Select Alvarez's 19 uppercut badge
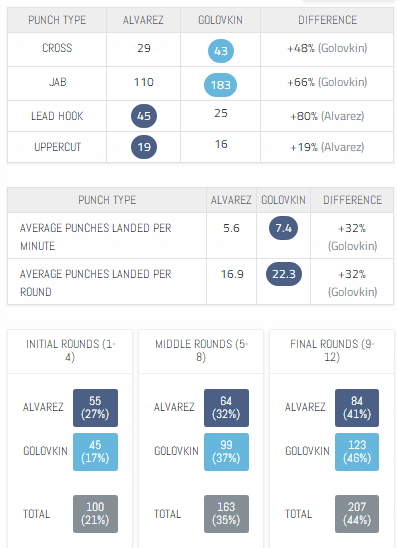This screenshot has height=548, width=397. pos(144,147)
